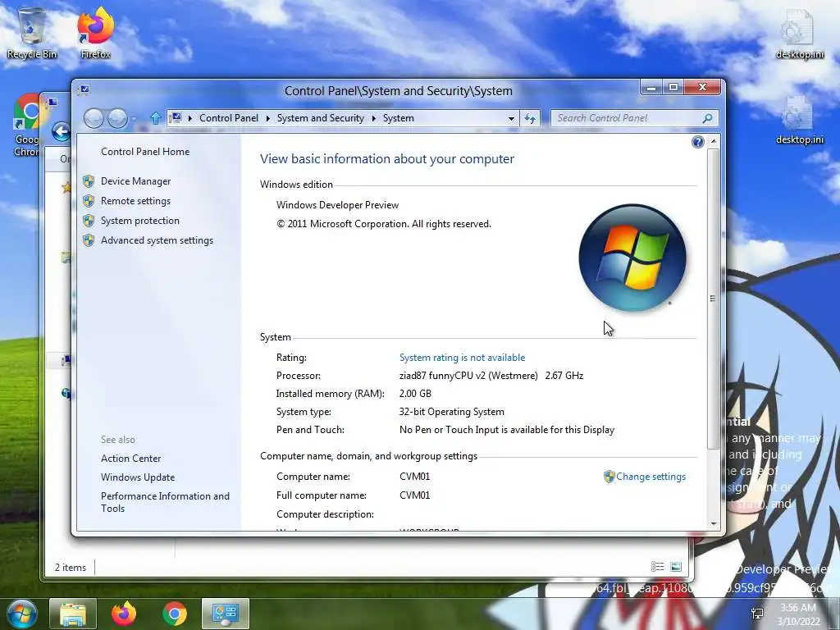Screen dimensions: 840x630
Task: Open the network tray icon
Action: point(757,614)
